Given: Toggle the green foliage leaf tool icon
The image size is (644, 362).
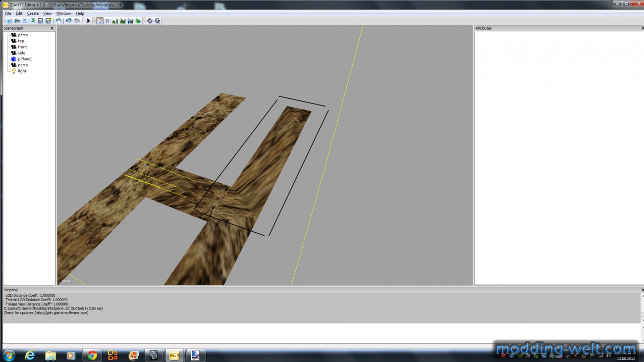Looking at the screenshot, I should pyautogui.click(x=138, y=21).
